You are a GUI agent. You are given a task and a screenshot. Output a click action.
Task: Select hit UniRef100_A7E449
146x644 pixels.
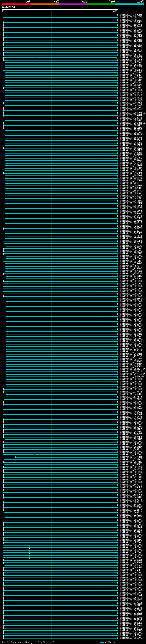point(131,163)
